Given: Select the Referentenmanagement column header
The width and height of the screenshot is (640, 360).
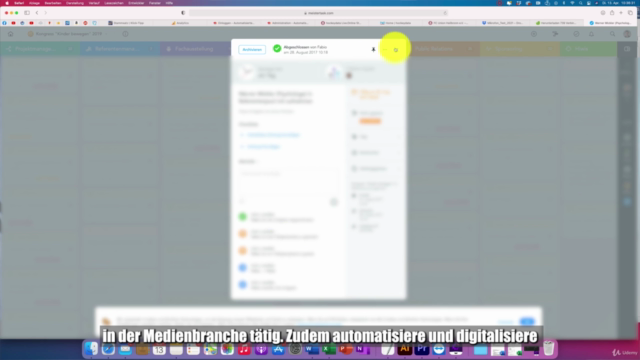Looking at the screenshot, I should pos(119,49).
